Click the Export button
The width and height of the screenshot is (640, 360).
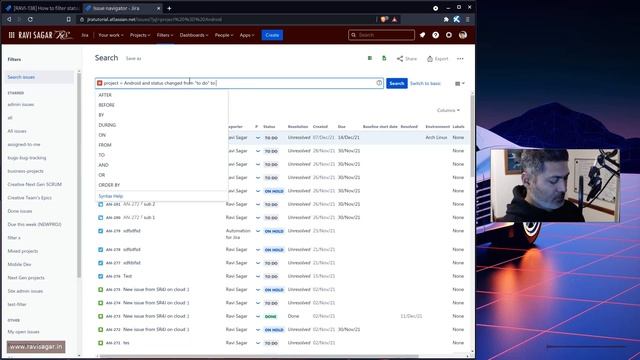point(438,59)
